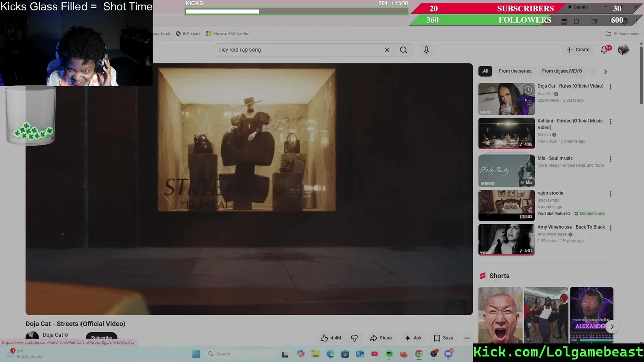Add Rules video to queue
The width and height of the screenshot is (644, 362).
pyautogui.click(x=528, y=101)
